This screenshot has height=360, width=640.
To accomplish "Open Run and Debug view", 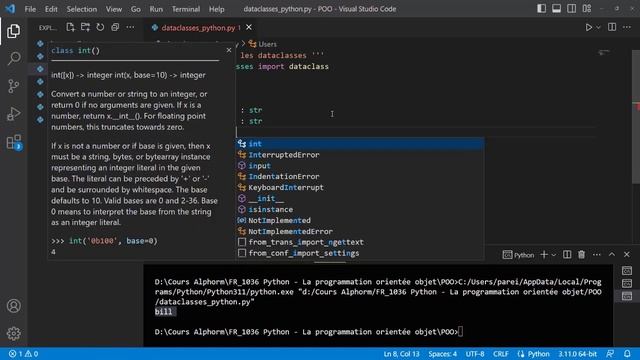I will coord(13,114).
